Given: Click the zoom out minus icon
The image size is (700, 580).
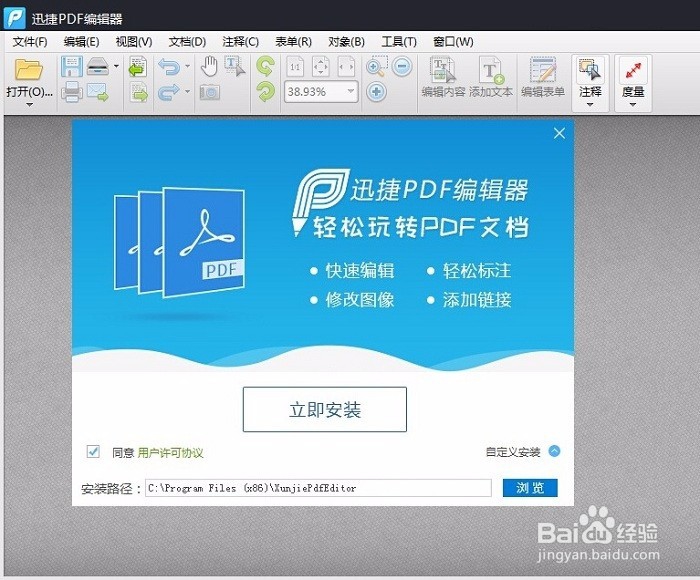Looking at the screenshot, I should (402, 67).
